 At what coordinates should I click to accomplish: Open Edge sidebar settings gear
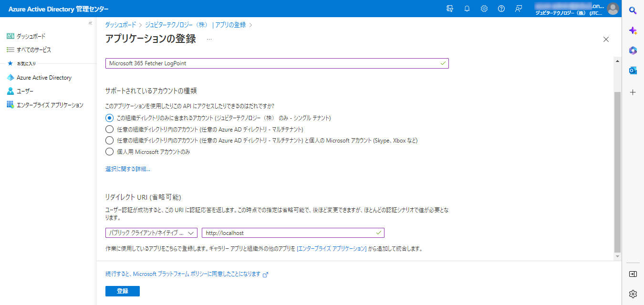coord(633,294)
